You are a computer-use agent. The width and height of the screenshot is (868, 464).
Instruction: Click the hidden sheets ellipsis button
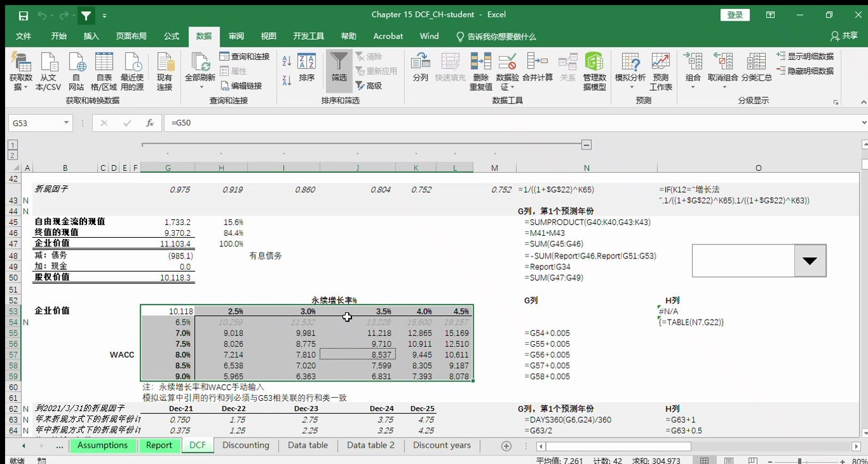pyautogui.click(x=60, y=445)
